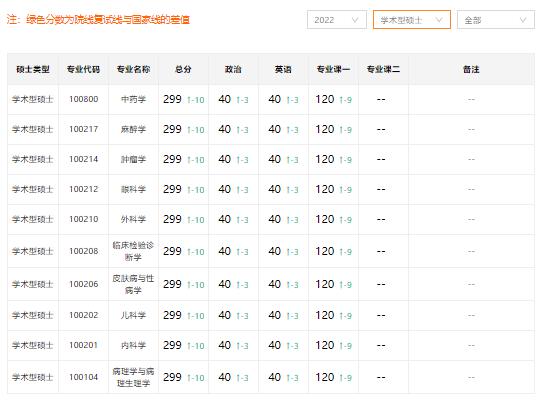Click 专业课一 score 120 in 麻醉学 row
This screenshot has width=539, height=402.
point(325,129)
